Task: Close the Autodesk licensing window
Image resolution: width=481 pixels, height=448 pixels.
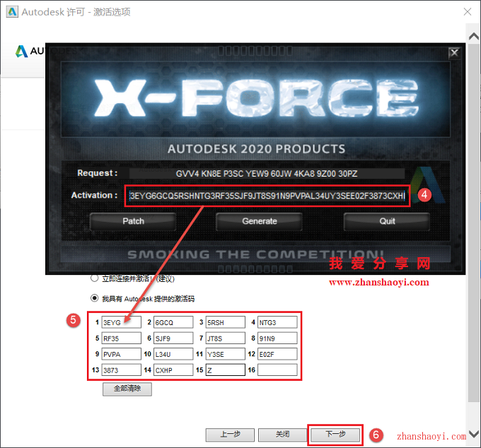Action: coord(467,11)
